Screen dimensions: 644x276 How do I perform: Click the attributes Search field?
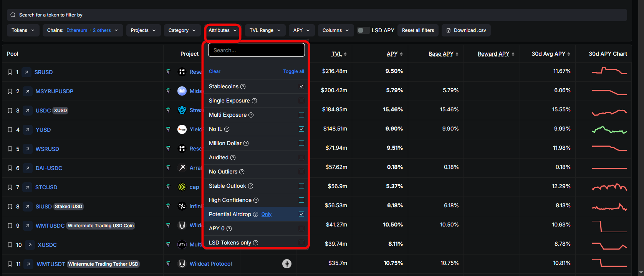[x=256, y=50]
